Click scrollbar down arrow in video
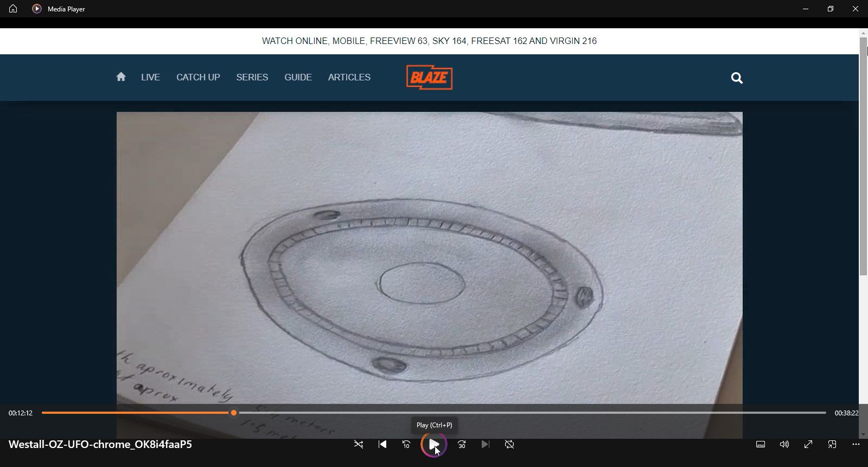The height and width of the screenshot is (467, 868). click(863, 434)
